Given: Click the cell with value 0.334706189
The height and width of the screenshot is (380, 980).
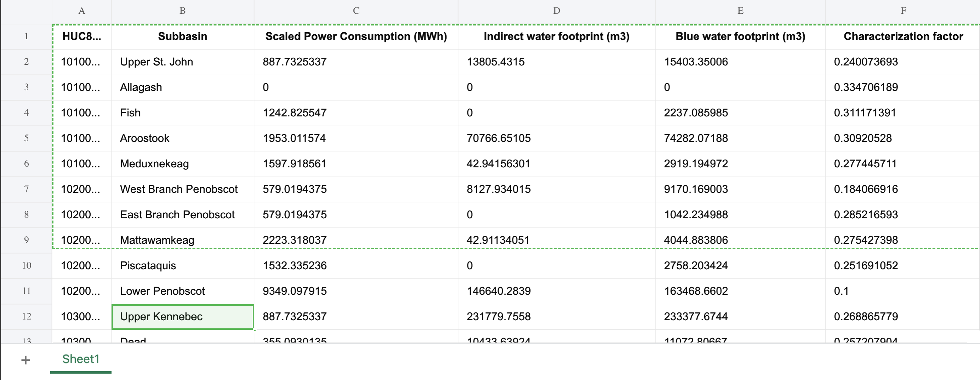Looking at the screenshot, I should coord(903,87).
